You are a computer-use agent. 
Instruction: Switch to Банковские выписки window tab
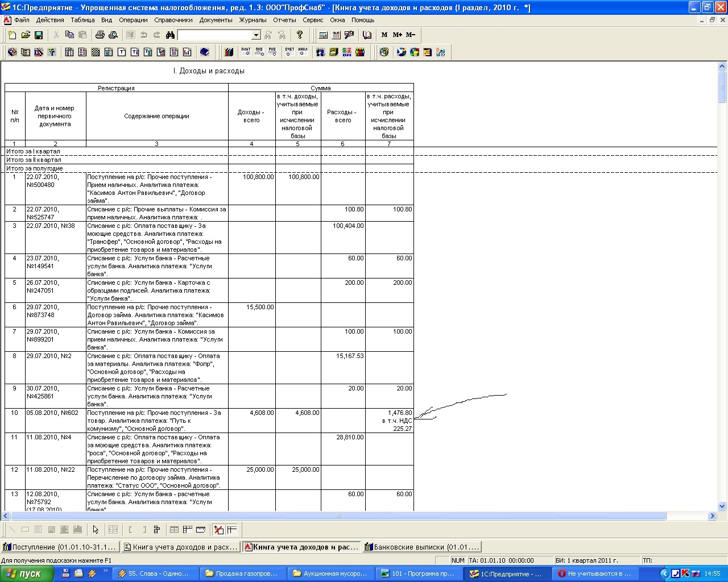pyautogui.click(x=421, y=547)
